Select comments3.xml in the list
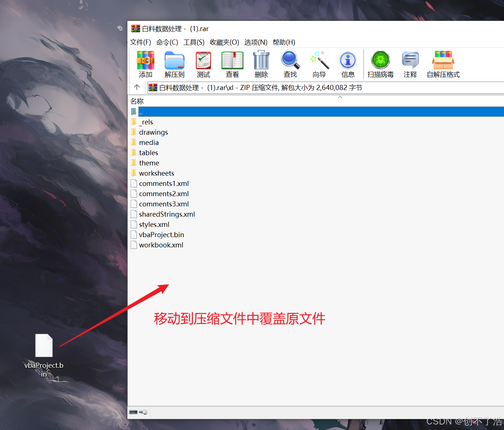 [164, 204]
